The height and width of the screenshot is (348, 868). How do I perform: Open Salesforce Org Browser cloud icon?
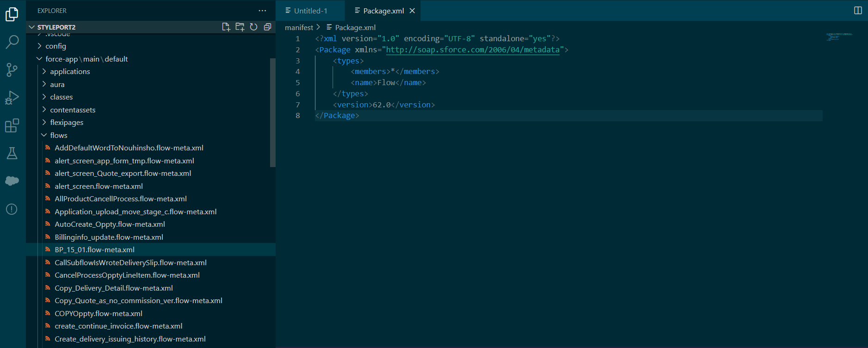coord(12,181)
